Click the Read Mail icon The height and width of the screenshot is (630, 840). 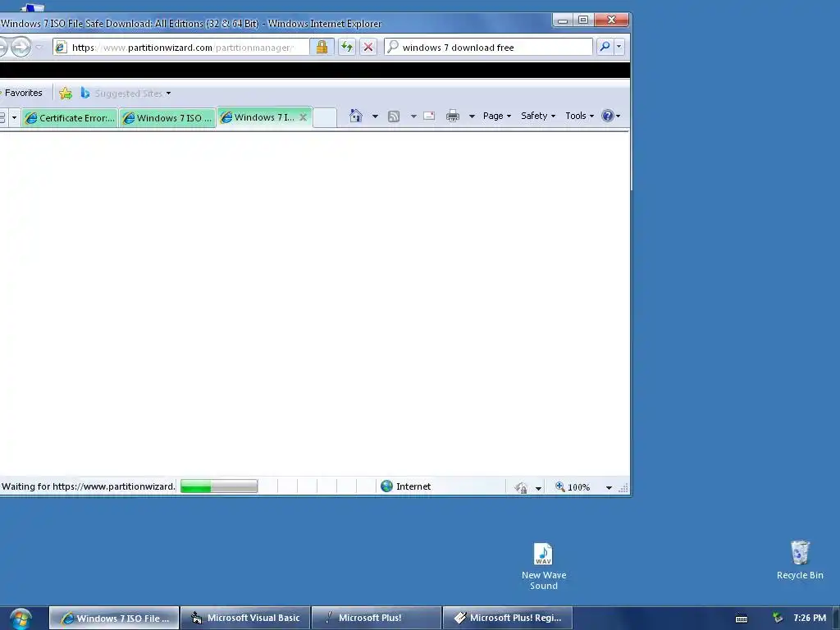point(429,116)
